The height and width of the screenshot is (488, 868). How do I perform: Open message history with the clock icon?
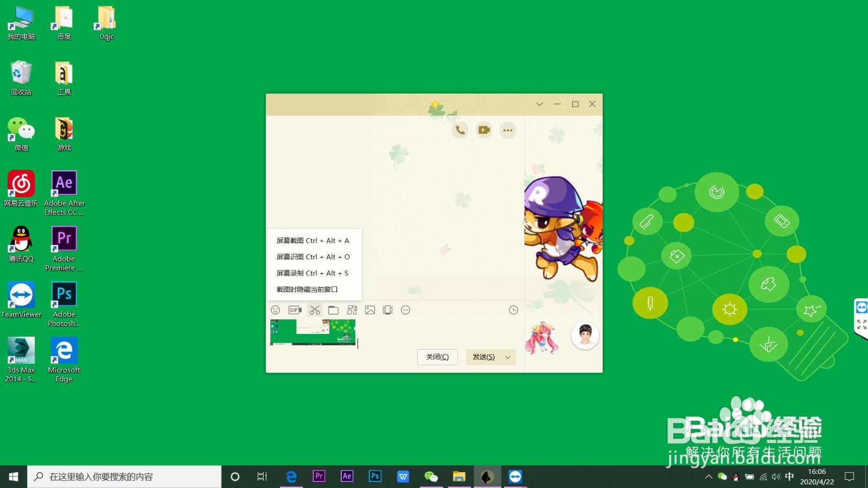513,310
